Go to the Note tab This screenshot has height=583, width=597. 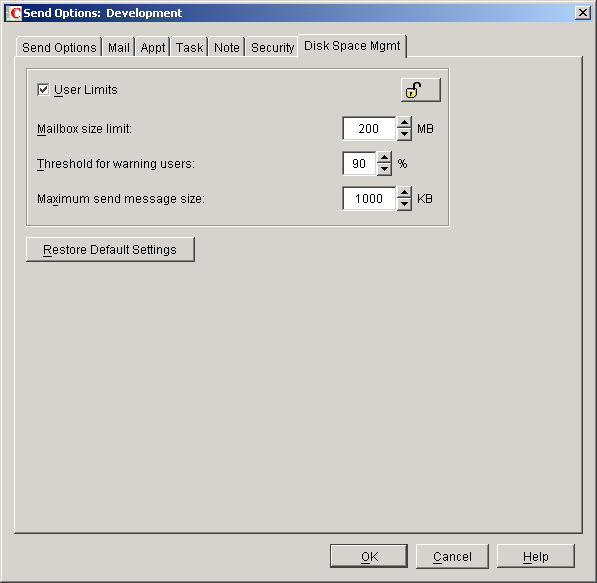coord(227,48)
